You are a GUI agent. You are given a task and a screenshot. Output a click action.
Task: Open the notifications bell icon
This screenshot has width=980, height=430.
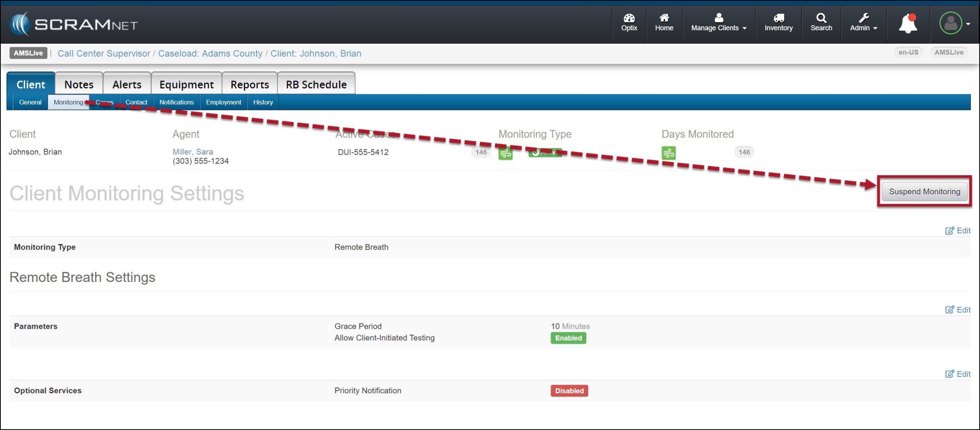(x=908, y=24)
